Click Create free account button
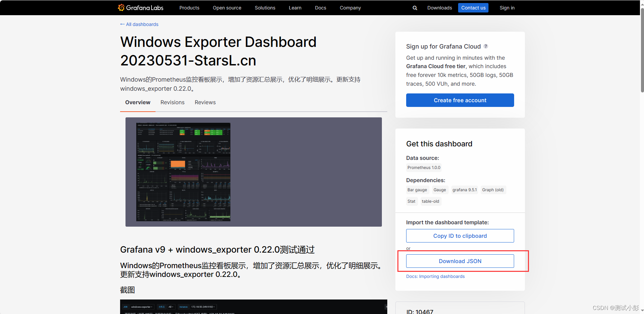 (460, 100)
